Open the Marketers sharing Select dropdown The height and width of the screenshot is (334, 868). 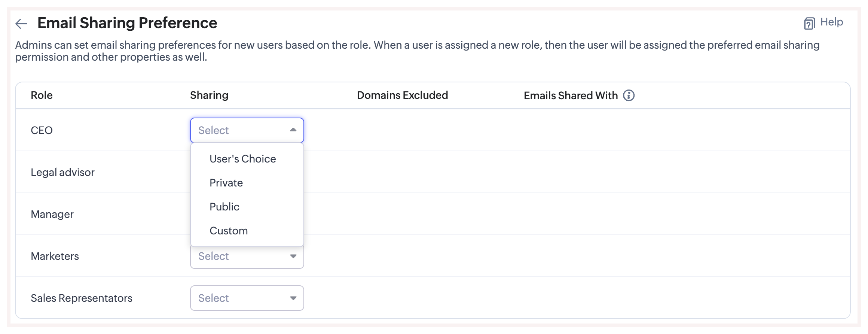coord(239,257)
